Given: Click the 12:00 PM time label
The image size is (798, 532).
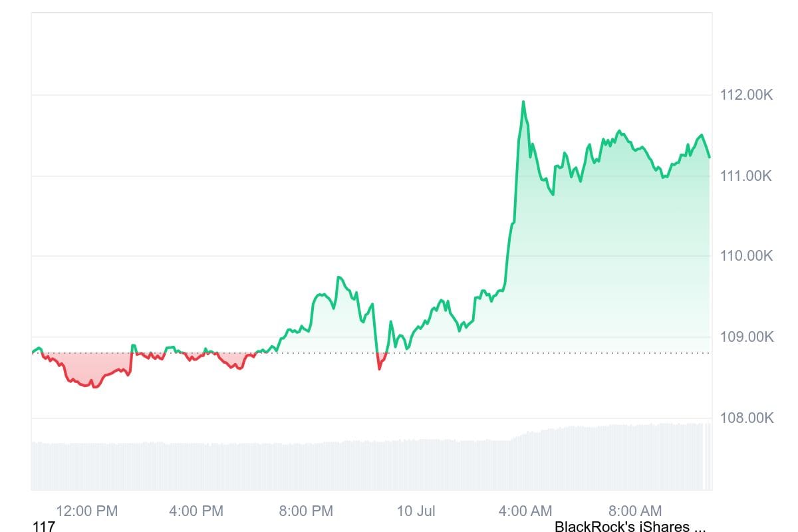Looking at the screenshot, I should (x=86, y=511).
